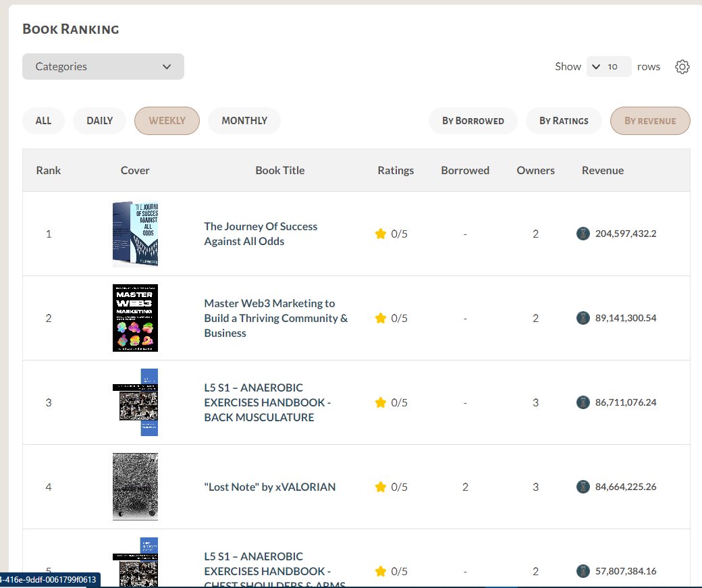Click the Master Web3 Marketing cover thumbnail
The height and width of the screenshot is (588, 702).
(x=135, y=318)
